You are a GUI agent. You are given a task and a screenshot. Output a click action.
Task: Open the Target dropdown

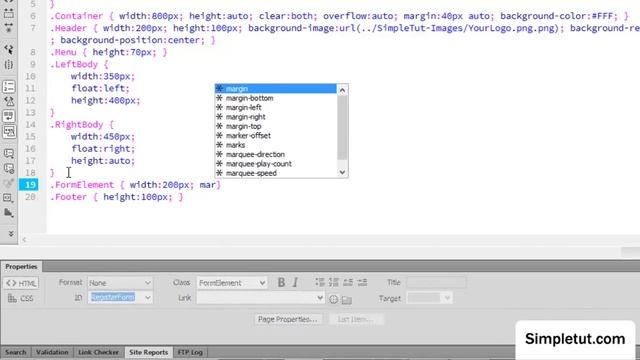(x=429, y=298)
